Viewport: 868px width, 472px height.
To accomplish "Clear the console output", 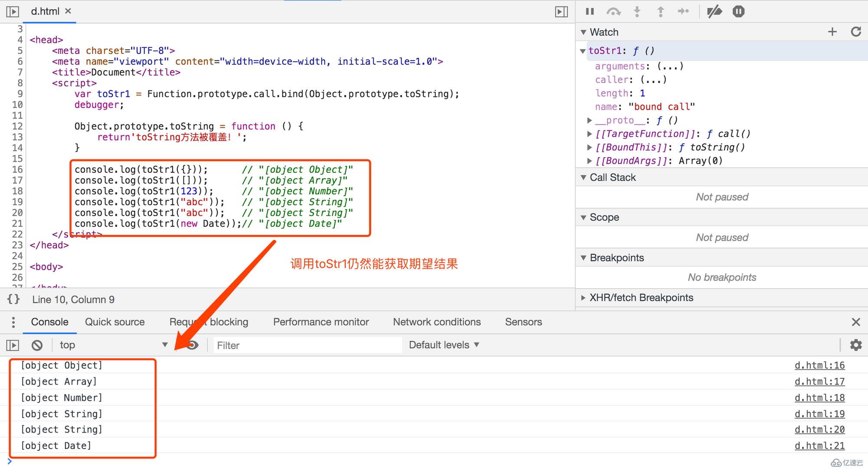I will tap(37, 345).
